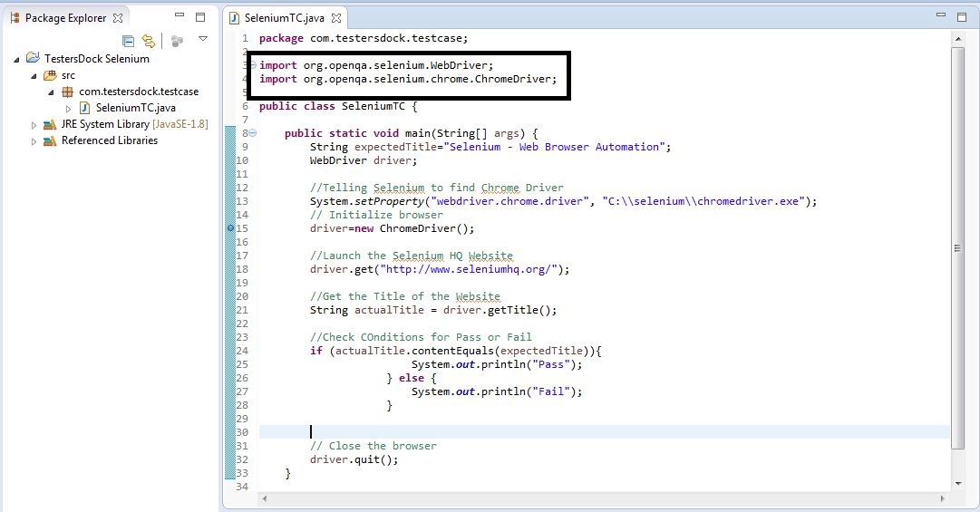Screen dimensions: 980x512
Task: Select TestersDock Selenium project icon
Action: (33, 58)
